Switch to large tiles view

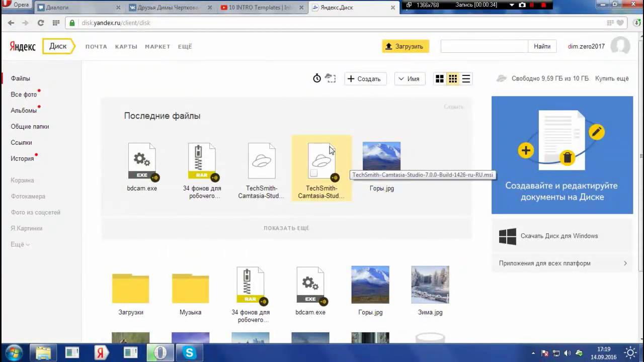click(440, 79)
